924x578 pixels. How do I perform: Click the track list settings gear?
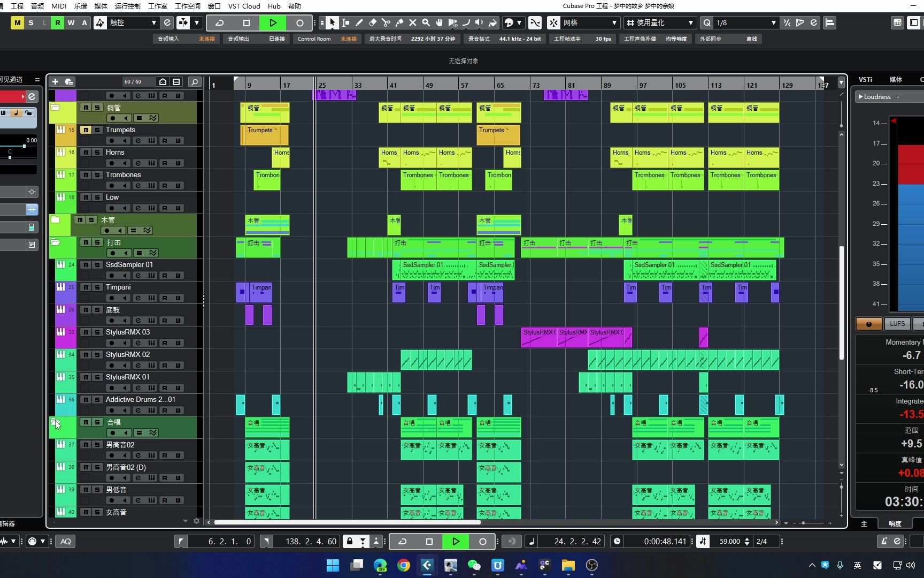(x=196, y=521)
